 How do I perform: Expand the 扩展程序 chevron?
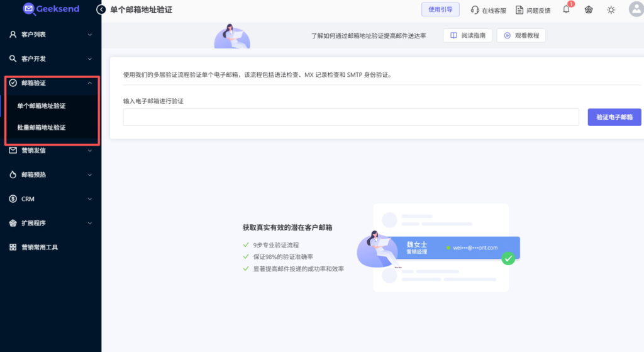coord(89,224)
